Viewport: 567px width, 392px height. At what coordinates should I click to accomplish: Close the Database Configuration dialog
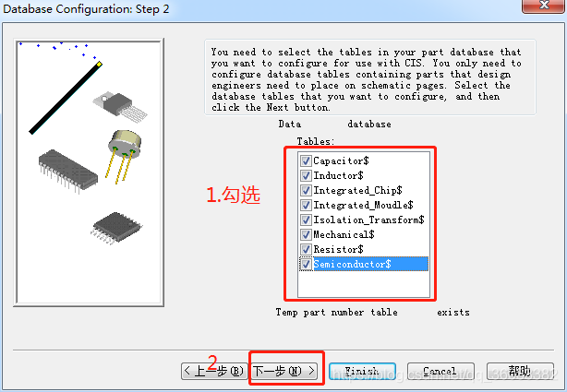[544, 6]
